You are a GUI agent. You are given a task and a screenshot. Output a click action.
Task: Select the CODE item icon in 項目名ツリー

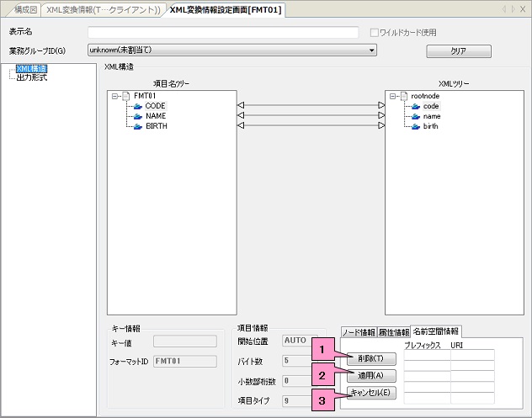(x=138, y=106)
